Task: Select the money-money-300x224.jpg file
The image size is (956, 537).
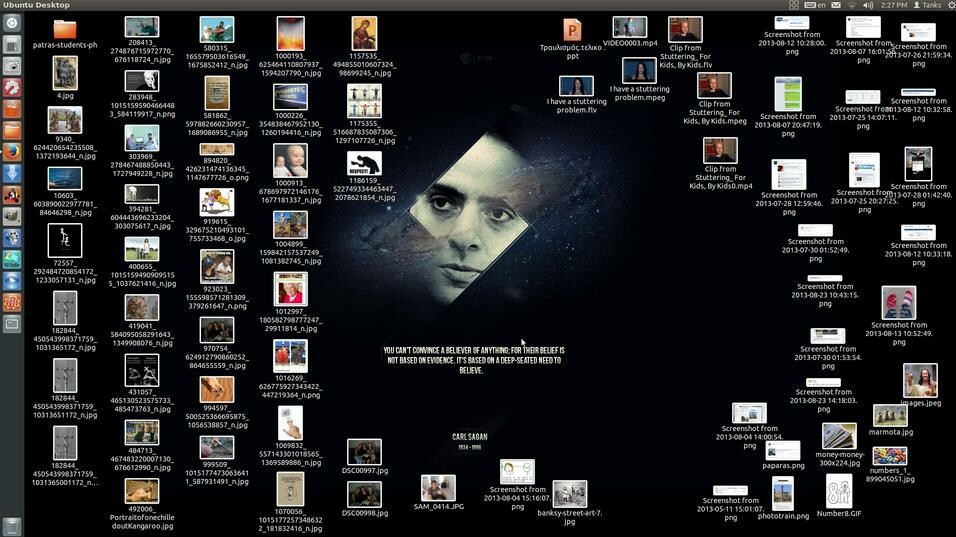Action: pos(839,446)
